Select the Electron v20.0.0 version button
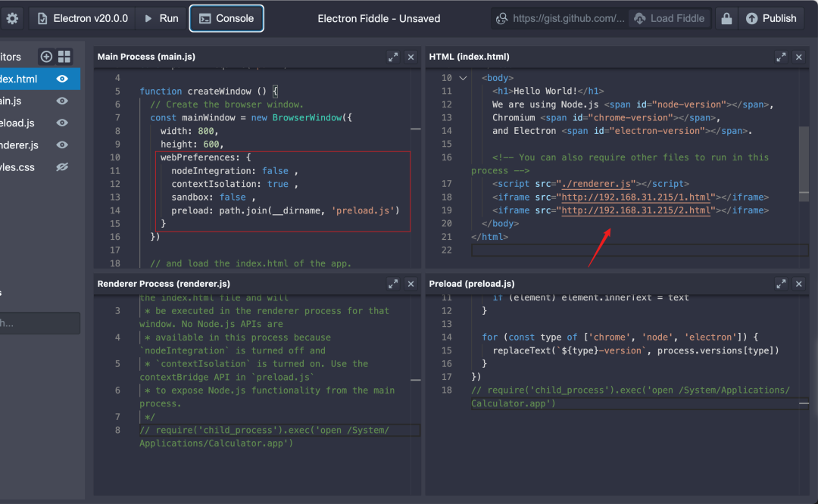818x504 pixels. 83,19
